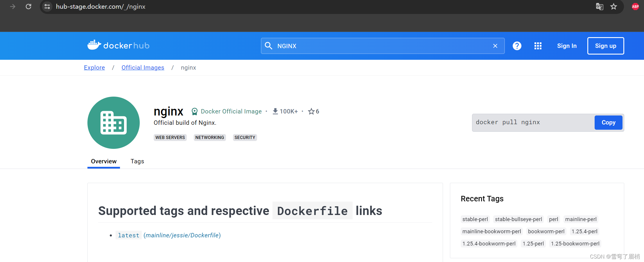Click the nginx breadcrumb text

click(189, 68)
